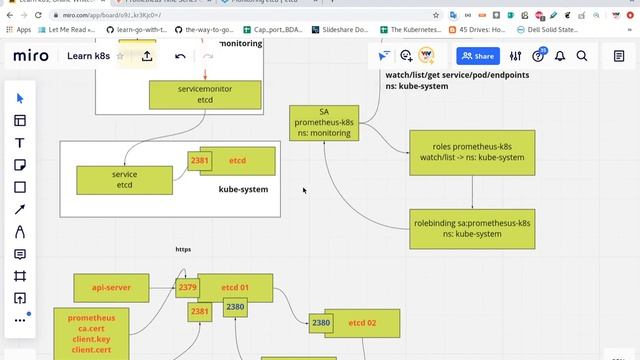Open the help question mark icon
Viewport: 640px width, 360px height.
pyautogui.click(x=538, y=56)
